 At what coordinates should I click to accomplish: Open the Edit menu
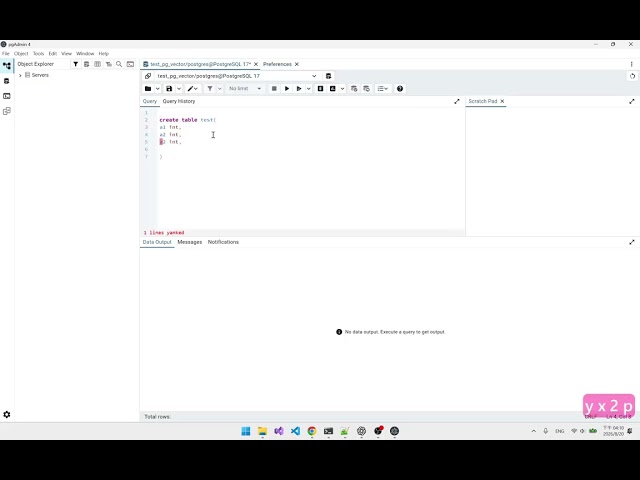click(53, 53)
